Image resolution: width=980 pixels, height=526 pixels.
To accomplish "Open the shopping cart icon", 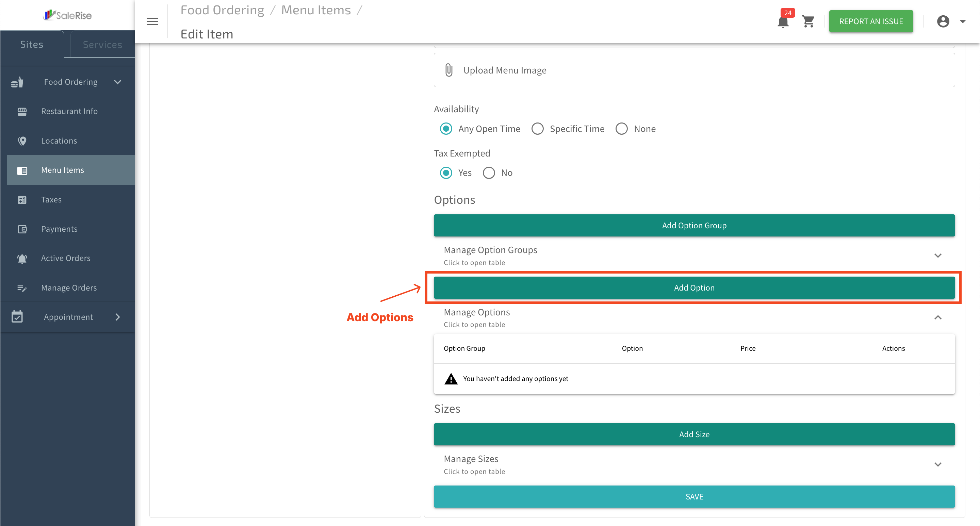I will tap(808, 22).
